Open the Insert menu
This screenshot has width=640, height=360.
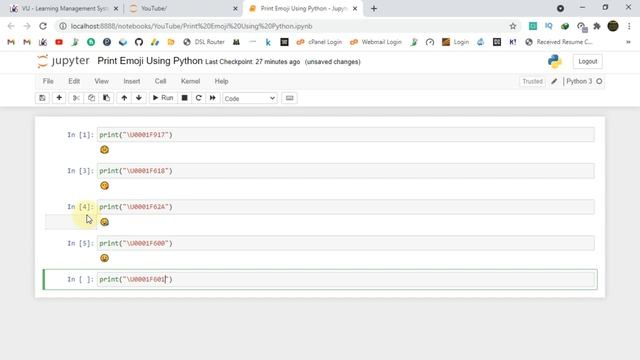131,81
